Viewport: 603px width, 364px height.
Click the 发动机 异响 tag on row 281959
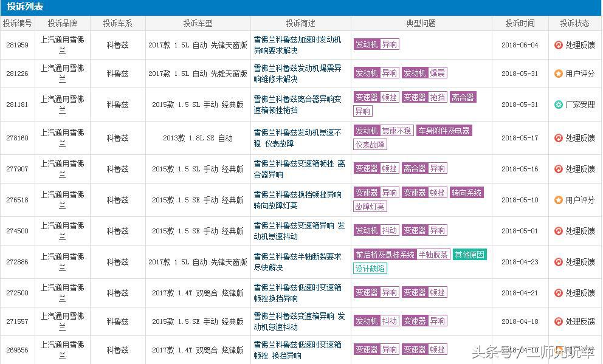tap(376, 44)
